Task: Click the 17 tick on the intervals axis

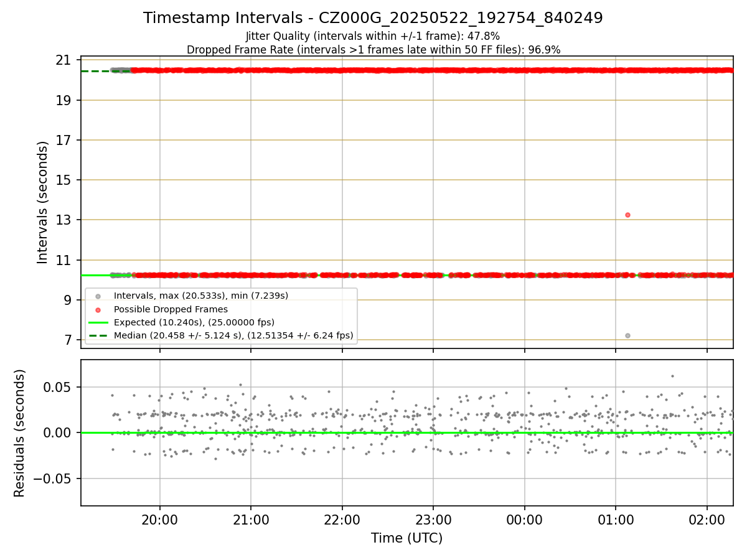Action: (63, 140)
